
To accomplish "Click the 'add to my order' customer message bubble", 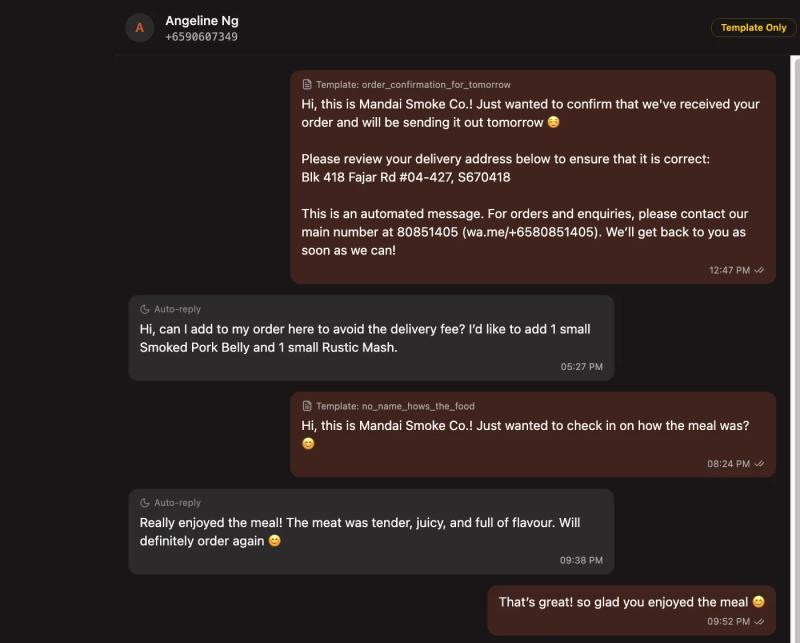I will (x=371, y=338).
